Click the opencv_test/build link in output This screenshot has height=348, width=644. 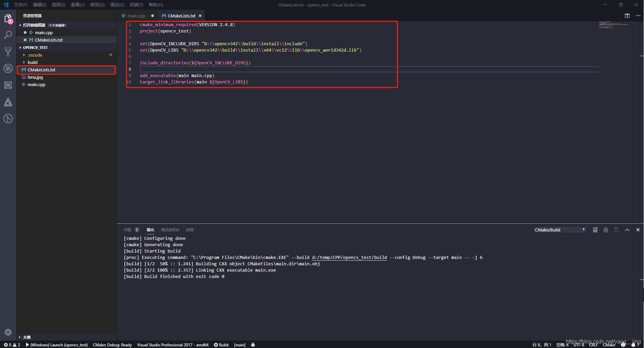click(x=349, y=257)
